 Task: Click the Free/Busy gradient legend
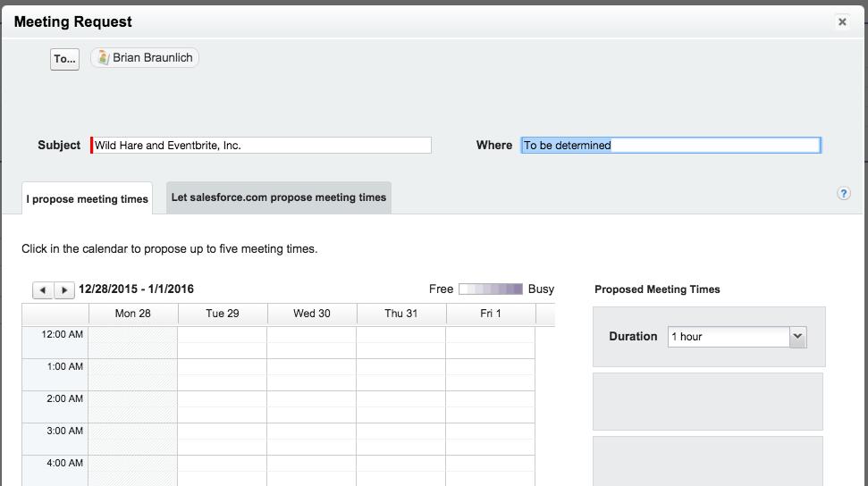[491, 289]
